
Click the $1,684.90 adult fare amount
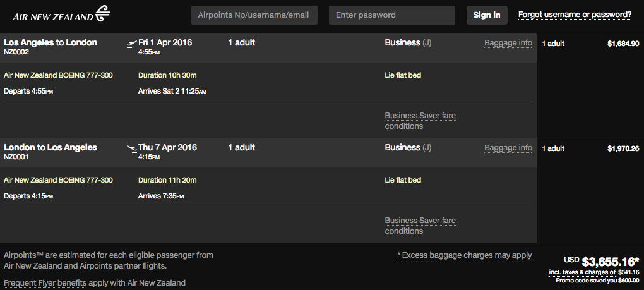point(623,44)
